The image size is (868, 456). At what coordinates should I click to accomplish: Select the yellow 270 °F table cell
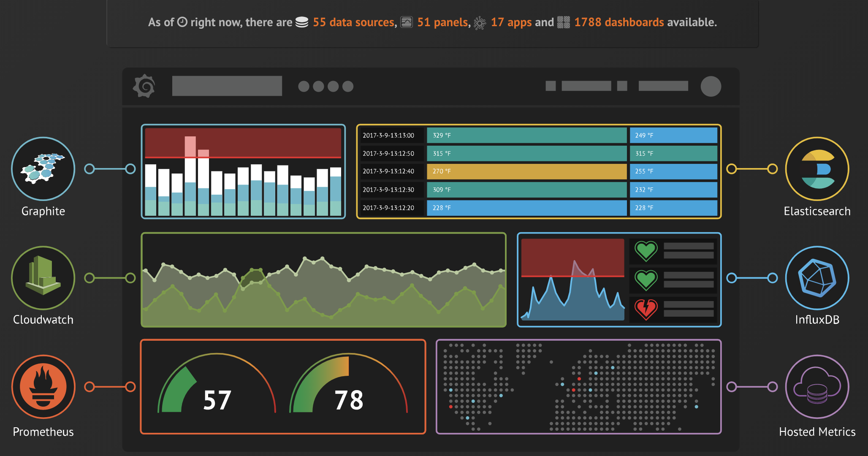(526, 171)
